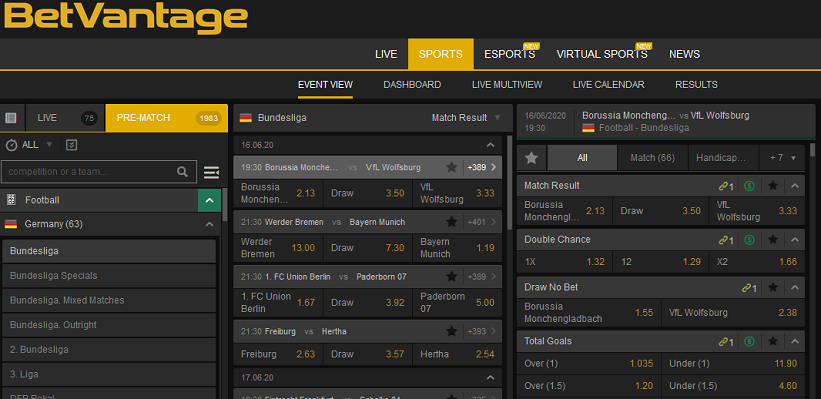Click the coupon grid icon beside LIVE
Image resolution: width=821 pixels, height=399 pixels.
click(11, 118)
